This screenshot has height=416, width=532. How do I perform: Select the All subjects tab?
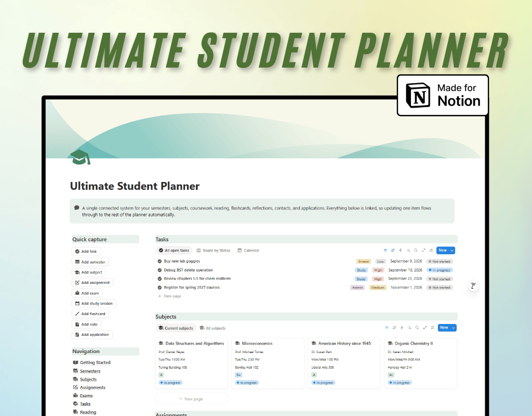coord(212,328)
